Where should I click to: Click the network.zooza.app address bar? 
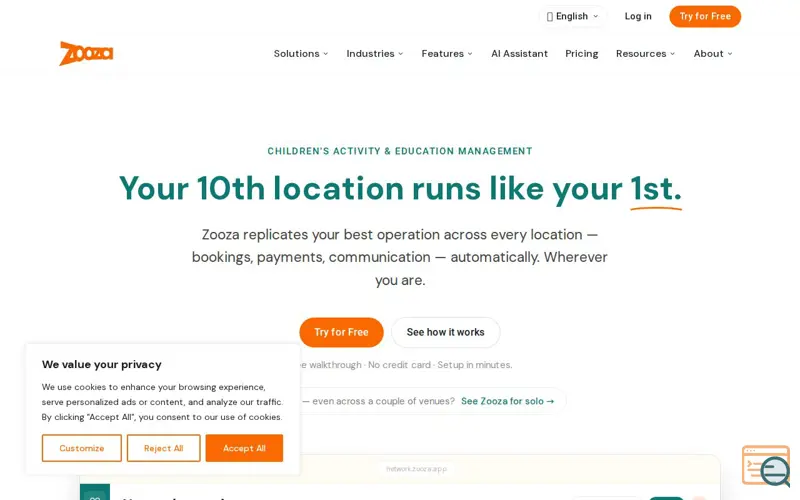(x=416, y=469)
